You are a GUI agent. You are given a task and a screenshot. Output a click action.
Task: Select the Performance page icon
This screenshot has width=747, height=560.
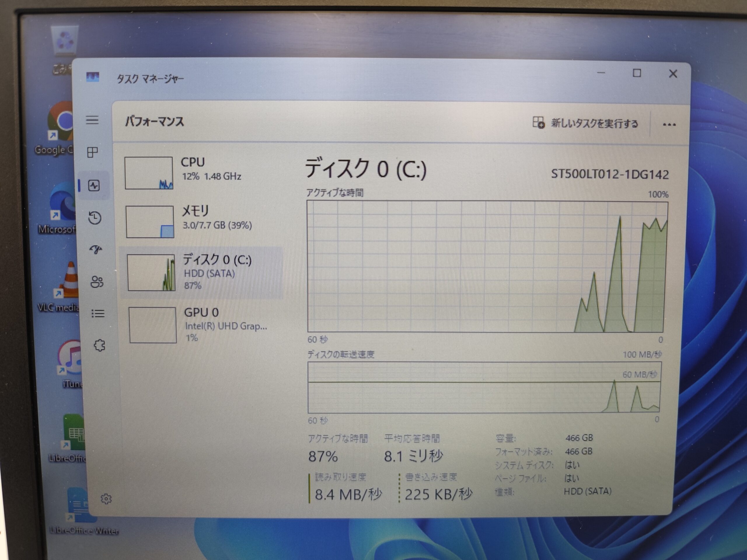point(94,185)
